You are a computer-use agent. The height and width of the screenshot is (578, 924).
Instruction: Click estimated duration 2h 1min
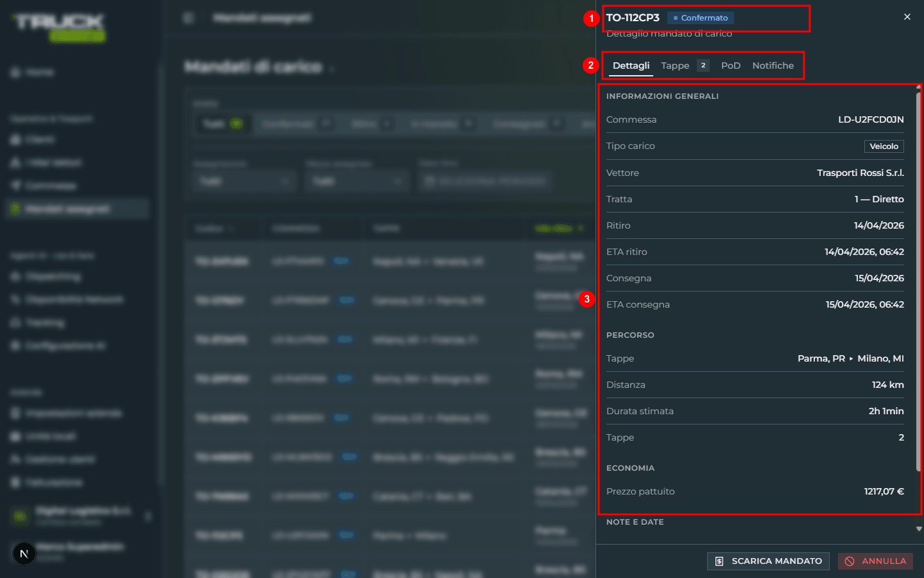[886, 411]
